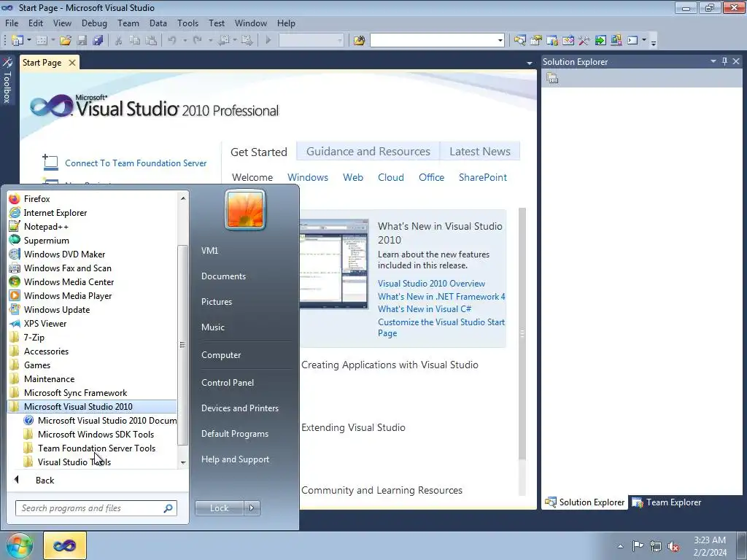Open the Tools menu
The height and width of the screenshot is (560, 747).
(x=187, y=23)
